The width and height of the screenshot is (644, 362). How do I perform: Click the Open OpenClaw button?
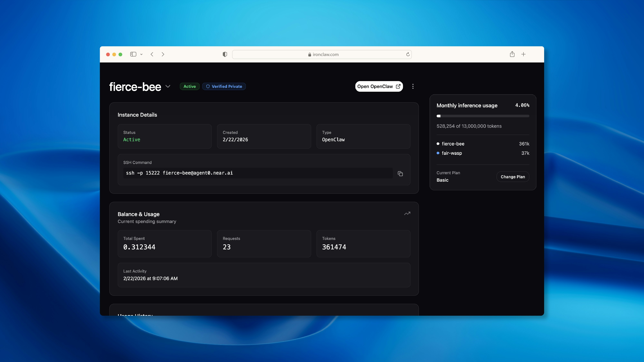tap(379, 86)
